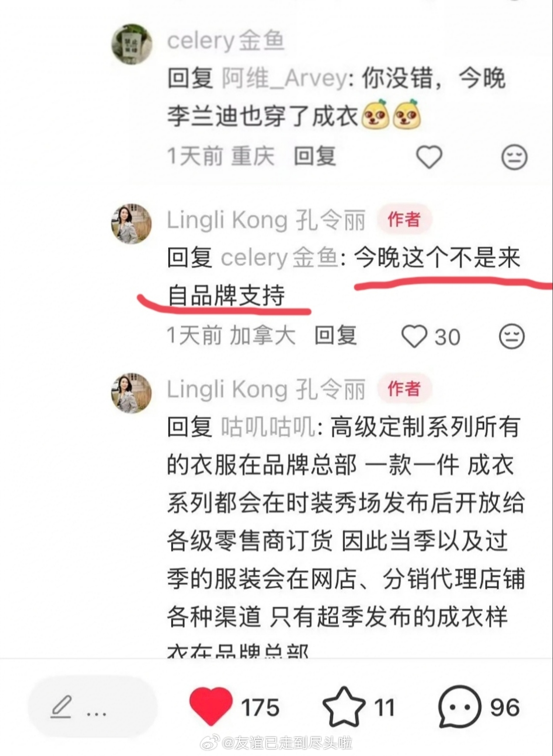Like Lingli Kong's reply showing 30 likes
Screen dimensions: 553x756
(414, 336)
